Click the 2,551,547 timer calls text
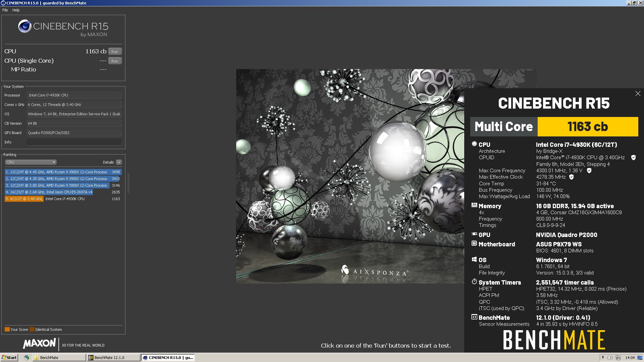 (x=565, y=283)
